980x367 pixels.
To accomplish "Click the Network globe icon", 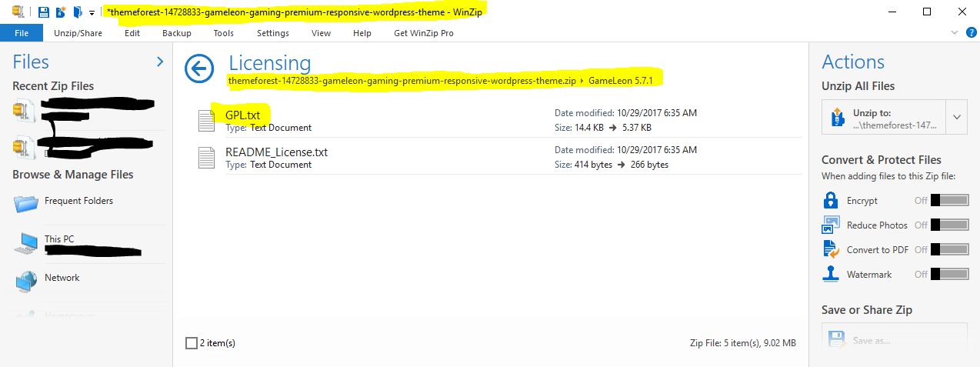I will (26, 282).
